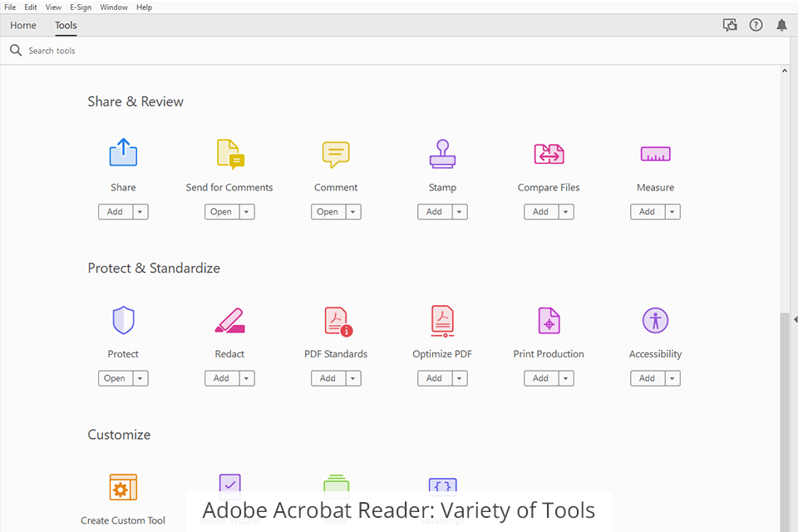Open the Print Production dropdown arrow
This screenshot has width=798, height=532.
click(566, 378)
